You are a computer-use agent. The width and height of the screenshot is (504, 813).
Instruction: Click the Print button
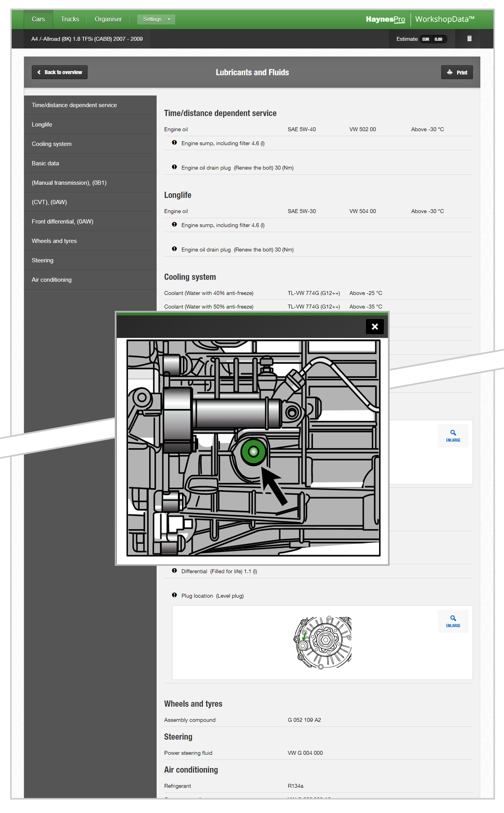457,73
